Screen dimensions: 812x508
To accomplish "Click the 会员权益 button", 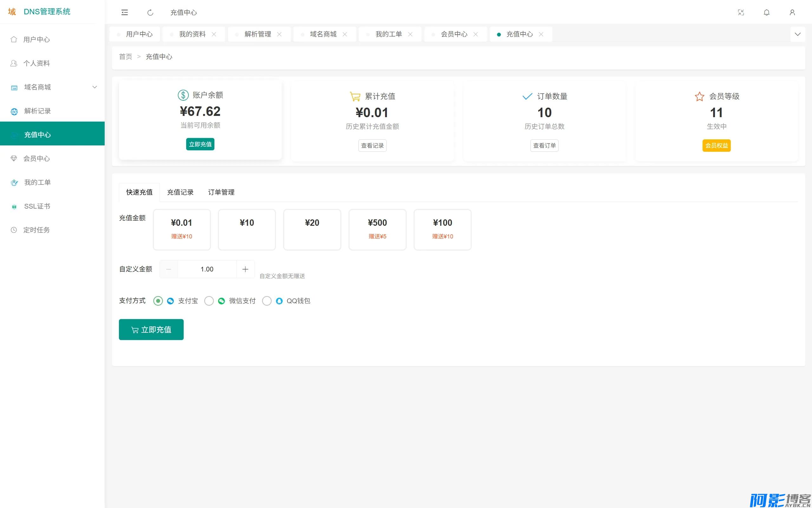I will click(717, 145).
